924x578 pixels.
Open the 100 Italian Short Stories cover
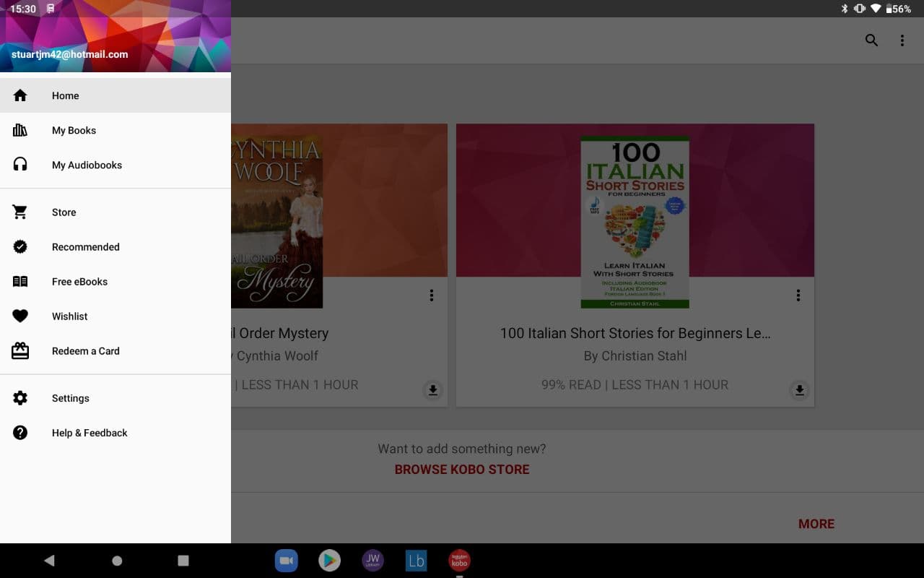tap(635, 223)
